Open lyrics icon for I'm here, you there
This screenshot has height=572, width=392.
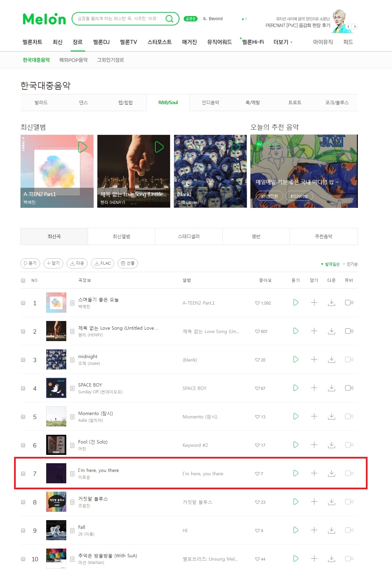72,474
